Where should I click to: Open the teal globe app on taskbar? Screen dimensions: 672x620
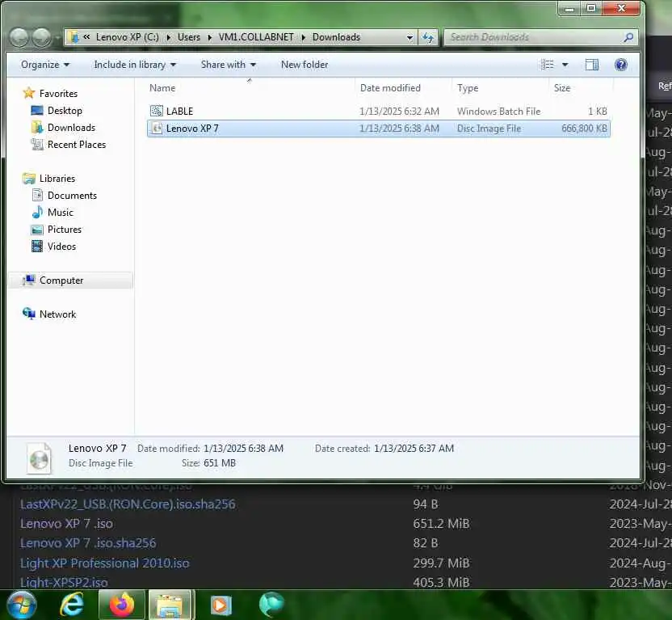[x=271, y=605]
